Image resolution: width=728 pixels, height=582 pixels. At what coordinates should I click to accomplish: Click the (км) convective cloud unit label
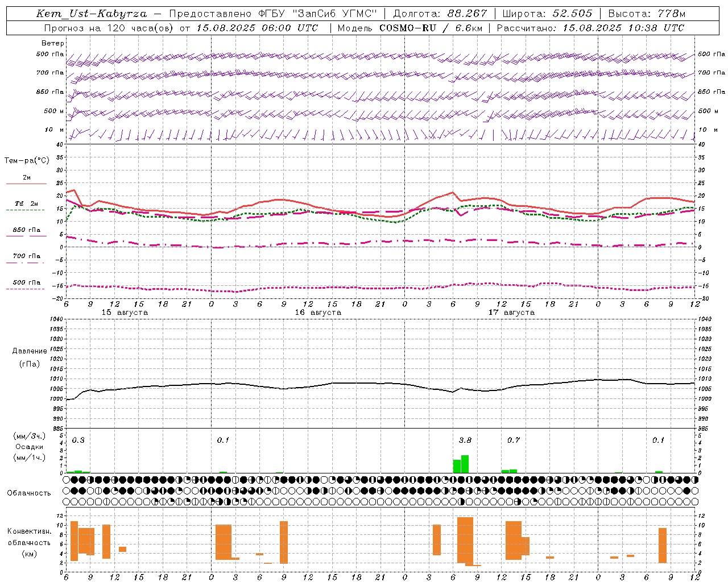click(29, 554)
